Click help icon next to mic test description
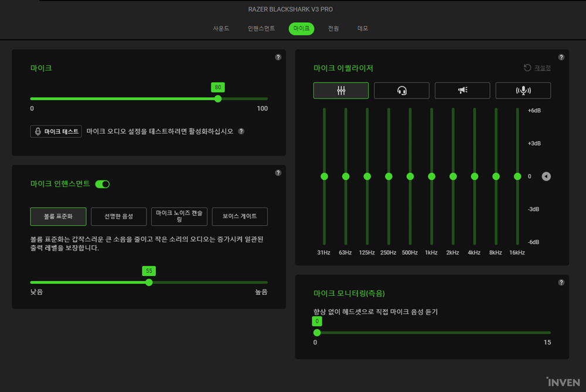The height and width of the screenshot is (392, 586). pyautogui.click(x=241, y=131)
